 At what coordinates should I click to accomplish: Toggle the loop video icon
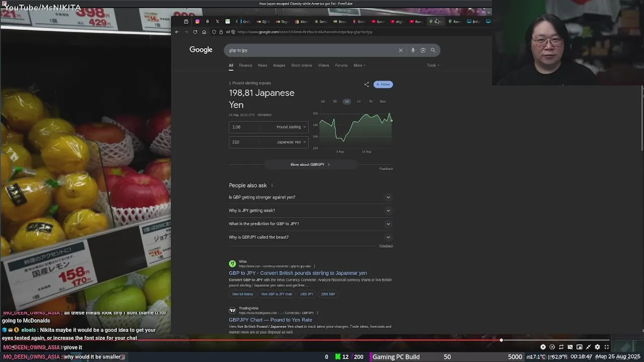click(561, 347)
